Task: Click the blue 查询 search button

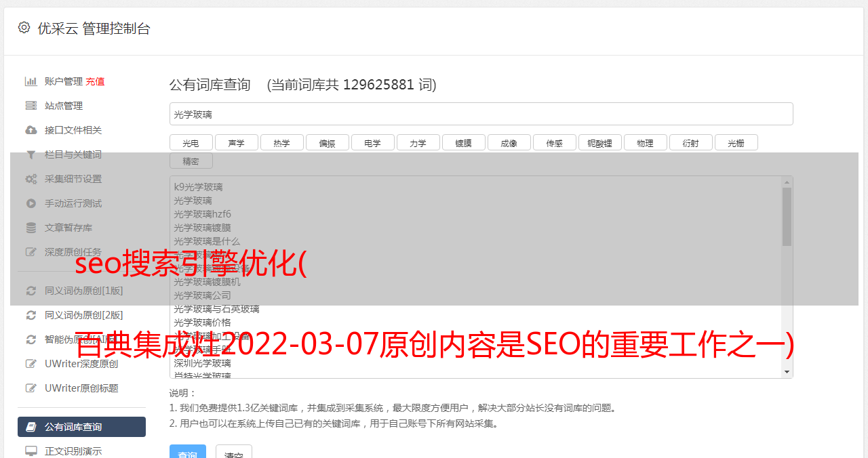Action: (x=188, y=453)
